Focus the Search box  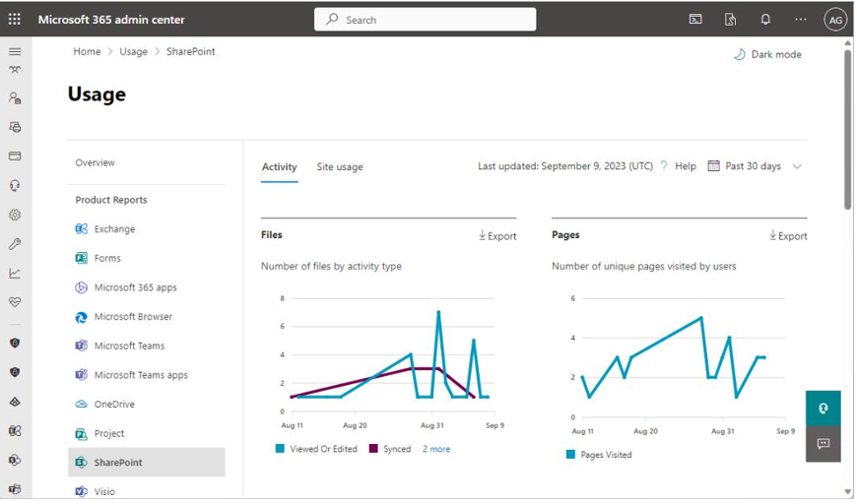click(x=425, y=20)
